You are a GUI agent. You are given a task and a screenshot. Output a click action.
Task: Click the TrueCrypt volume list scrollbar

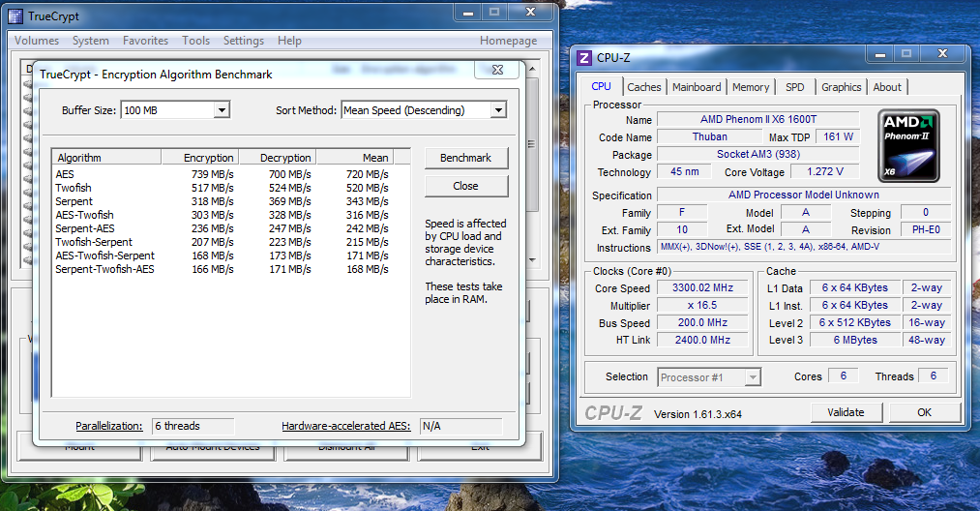532,144
